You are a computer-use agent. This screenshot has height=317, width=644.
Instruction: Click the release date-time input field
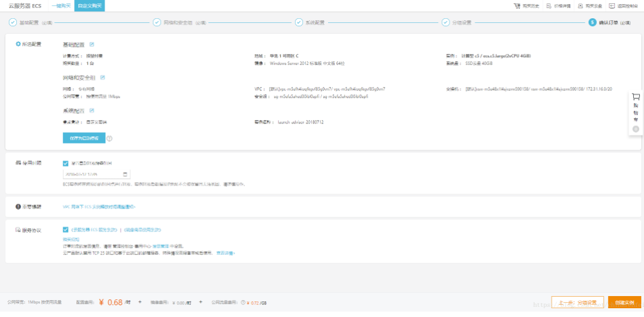(97, 175)
